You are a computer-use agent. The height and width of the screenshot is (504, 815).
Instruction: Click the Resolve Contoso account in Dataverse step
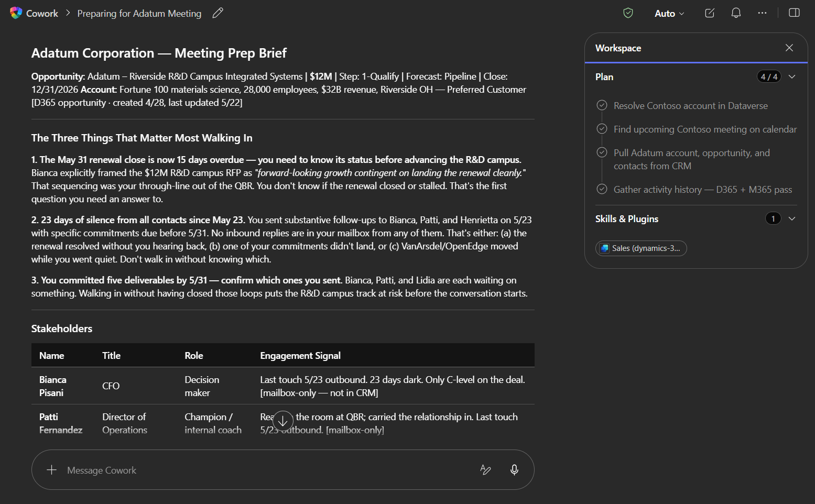(x=691, y=105)
